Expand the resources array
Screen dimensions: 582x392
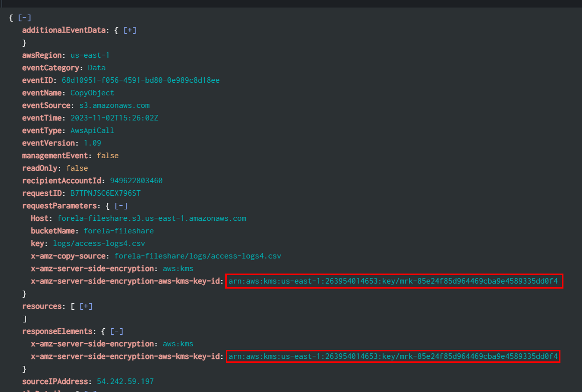pyautogui.click(x=86, y=306)
